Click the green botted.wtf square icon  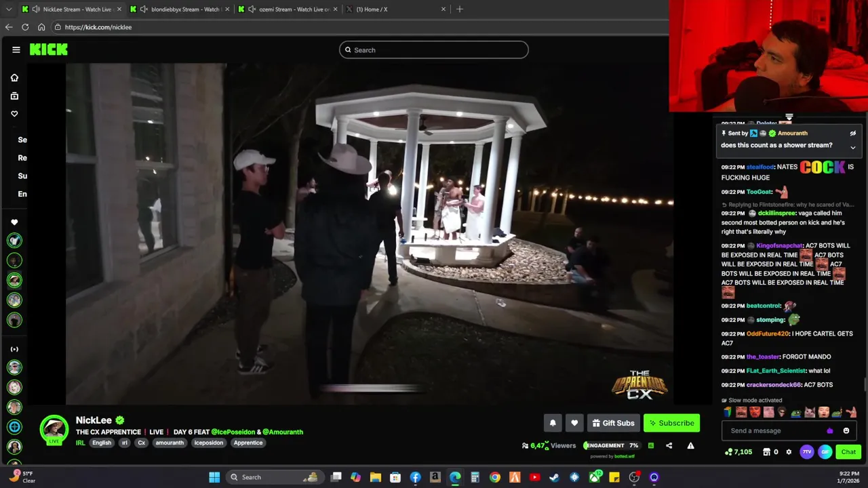coord(651,445)
